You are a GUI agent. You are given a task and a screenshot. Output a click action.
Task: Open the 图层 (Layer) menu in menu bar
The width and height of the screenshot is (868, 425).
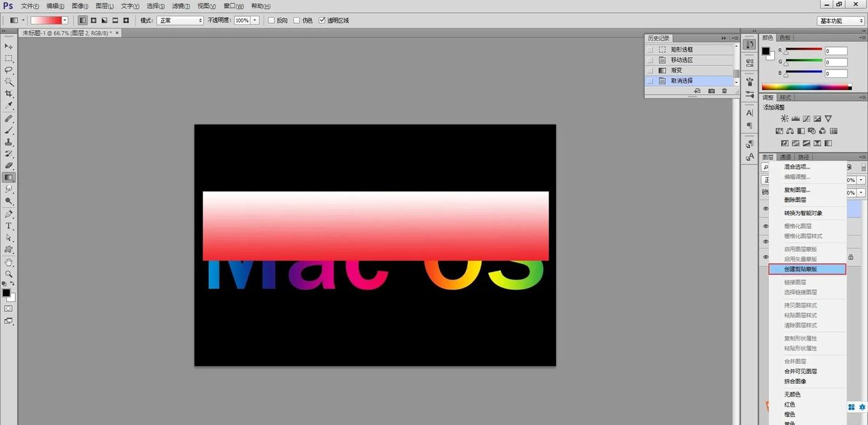[104, 5]
